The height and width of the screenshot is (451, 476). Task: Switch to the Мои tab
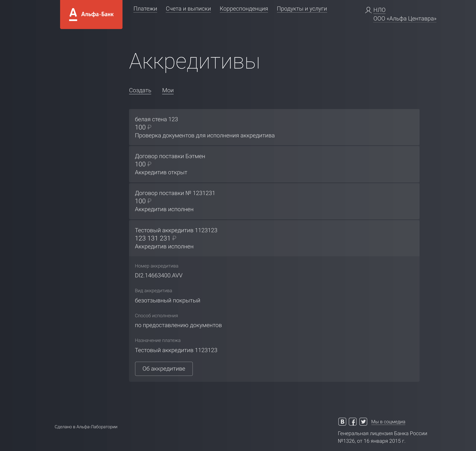pos(168,91)
